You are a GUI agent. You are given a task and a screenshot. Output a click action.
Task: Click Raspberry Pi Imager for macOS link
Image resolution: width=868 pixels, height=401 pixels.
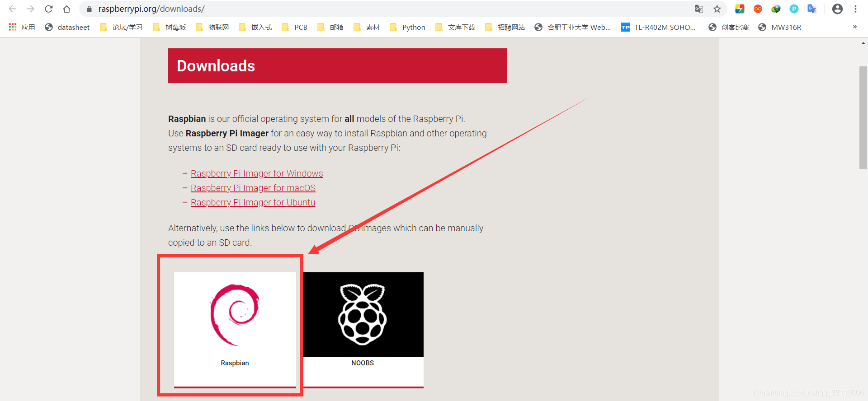(x=253, y=188)
